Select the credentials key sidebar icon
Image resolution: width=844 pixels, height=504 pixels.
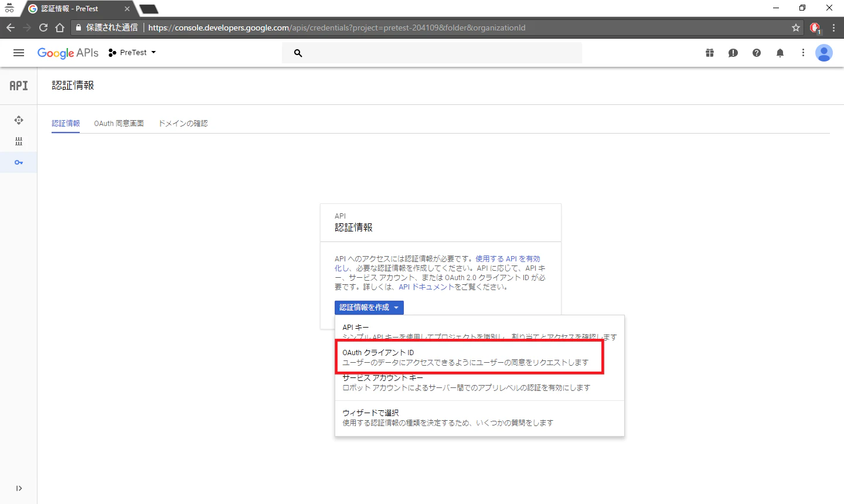[19, 162]
